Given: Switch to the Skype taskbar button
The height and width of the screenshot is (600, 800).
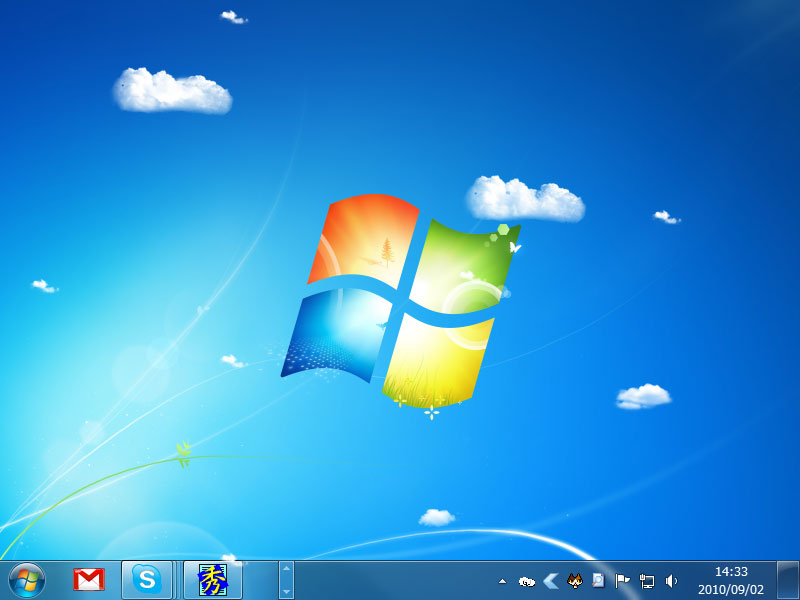Looking at the screenshot, I should click(147, 580).
